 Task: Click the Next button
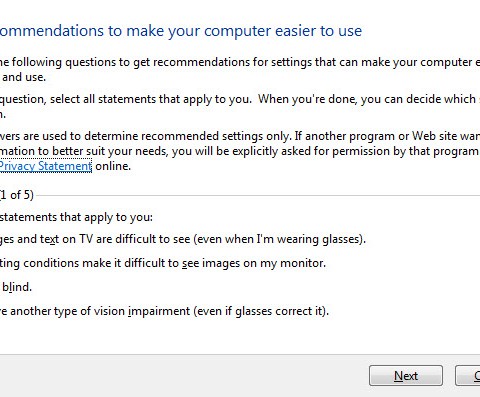tap(406, 376)
